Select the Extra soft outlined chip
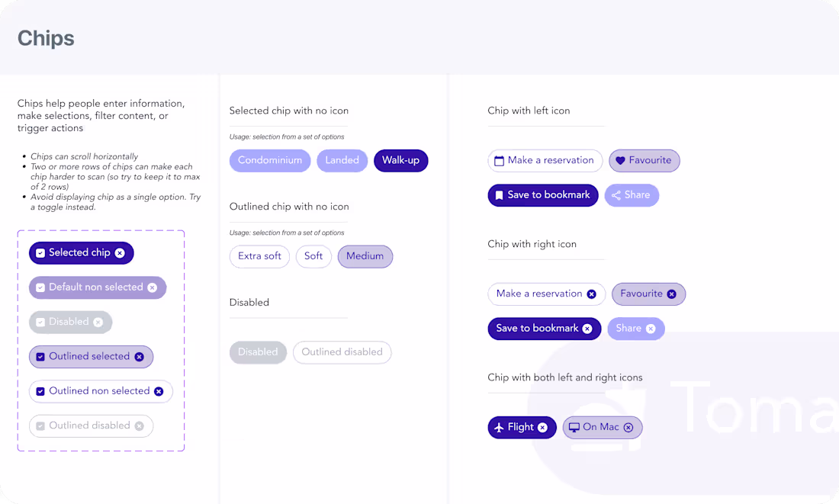The height and width of the screenshot is (504, 839). (x=259, y=256)
